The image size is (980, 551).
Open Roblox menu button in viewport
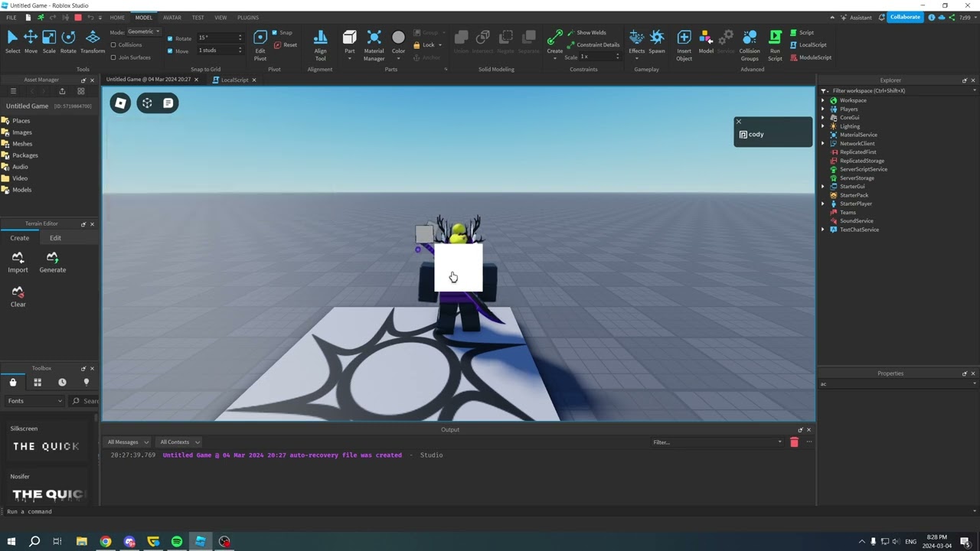pyautogui.click(x=120, y=103)
